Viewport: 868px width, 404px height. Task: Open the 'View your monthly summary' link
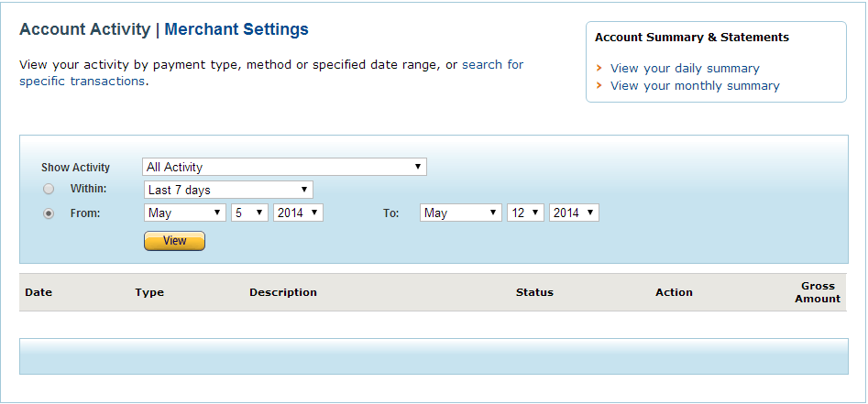point(695,85)
